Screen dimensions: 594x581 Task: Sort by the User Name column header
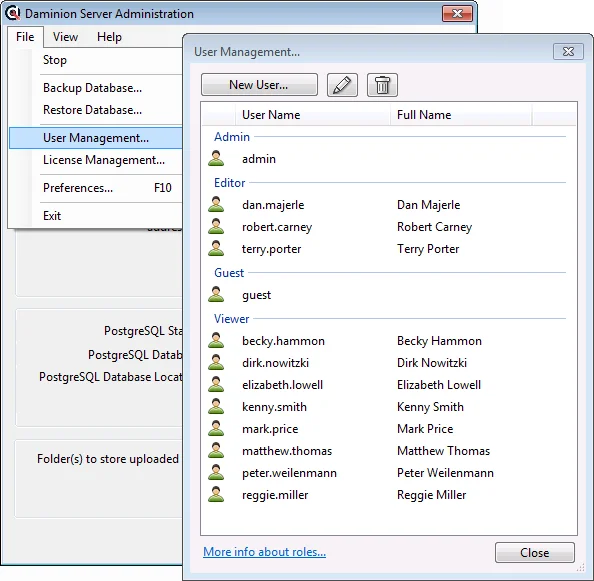(x=313, y=115)
